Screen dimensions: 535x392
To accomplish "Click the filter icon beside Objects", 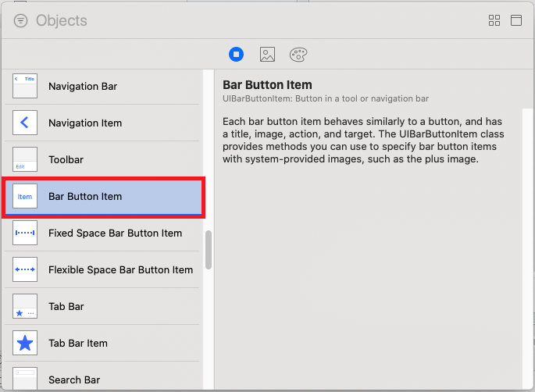I will coord(20,21).
